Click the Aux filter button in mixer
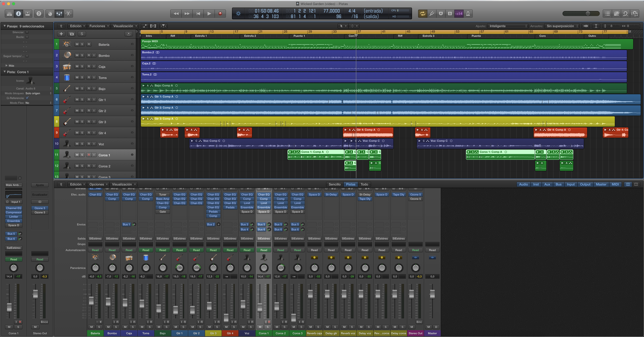644x337 pixels. click(547, 184)
